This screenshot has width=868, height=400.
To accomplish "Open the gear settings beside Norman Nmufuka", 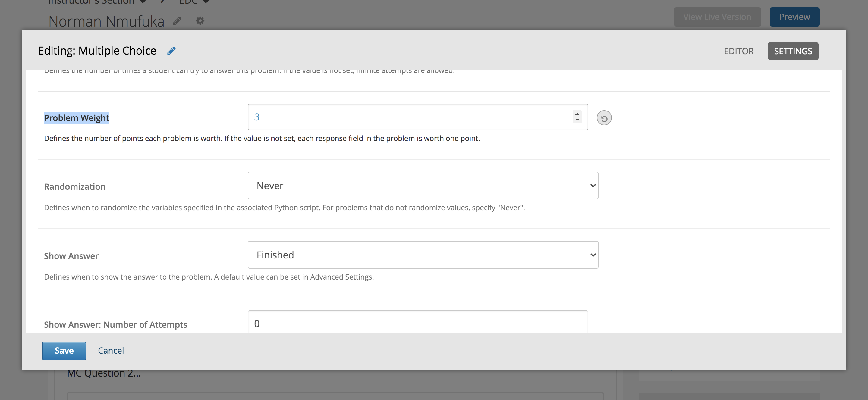I will click(200, 21).
